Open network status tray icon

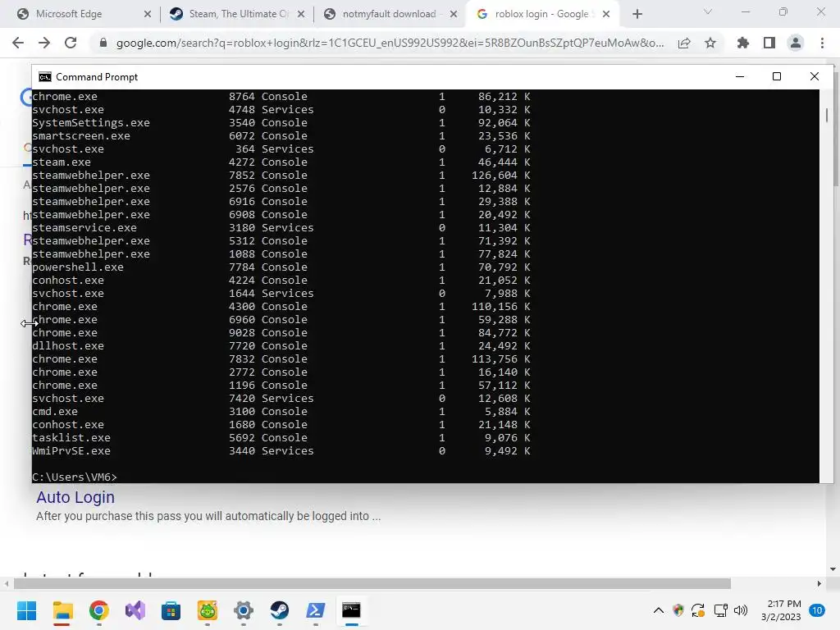(x=720, y=610)
